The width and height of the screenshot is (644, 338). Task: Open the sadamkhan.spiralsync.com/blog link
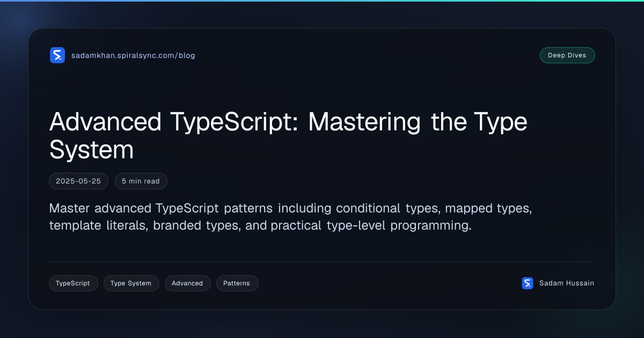[133, 55]
